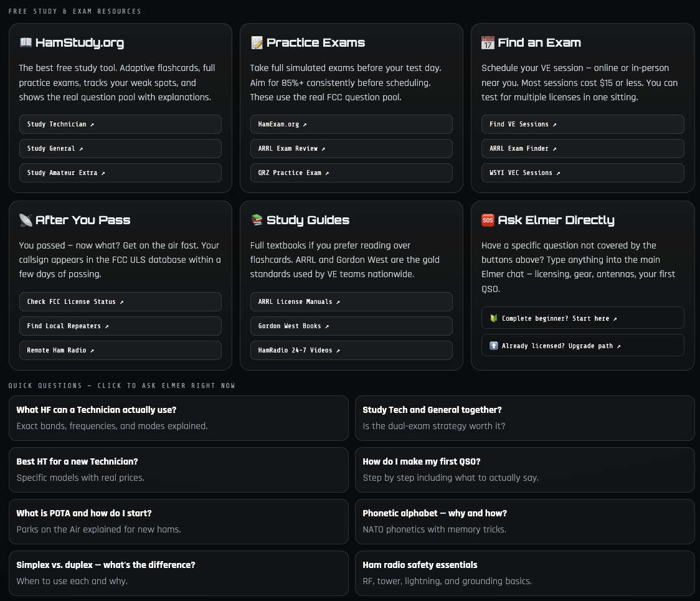Open the HamExam.org link
700x601 pixels.
(x=351, y=124)
